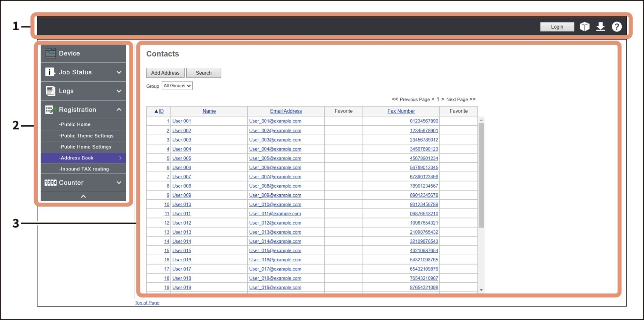Sort contacts by Fax Number
The width and height of the screenshot is (644, 320).
(401, 111)
